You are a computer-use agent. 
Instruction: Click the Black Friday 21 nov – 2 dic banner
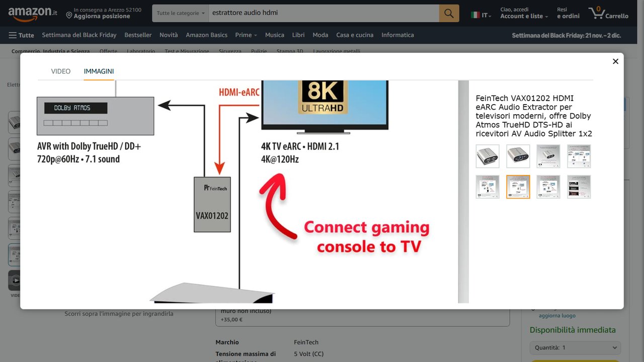[x=566, y=36]
